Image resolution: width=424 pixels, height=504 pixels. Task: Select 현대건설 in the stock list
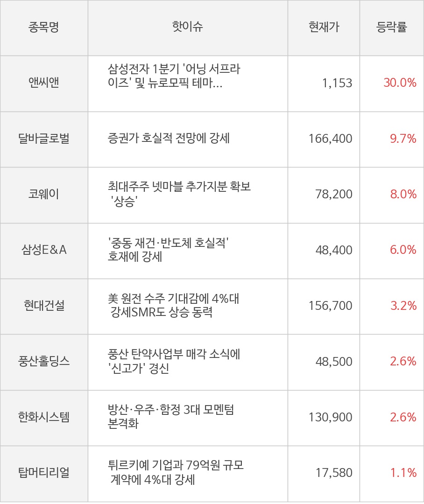coord(43,306)
